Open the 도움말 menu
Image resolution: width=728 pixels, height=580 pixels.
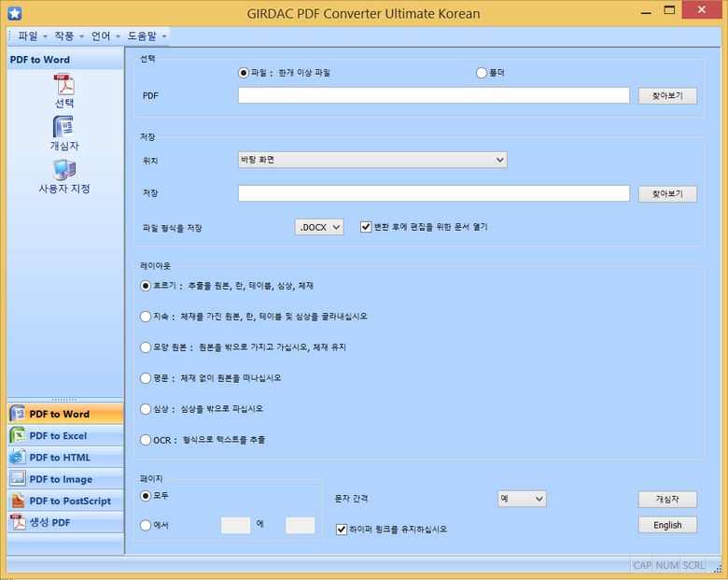[x=147, y=35]
